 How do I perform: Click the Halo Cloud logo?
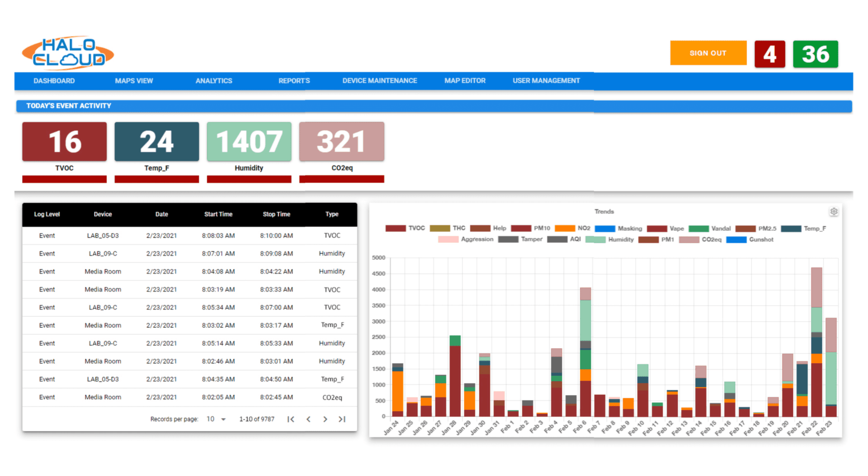point(68,53)
